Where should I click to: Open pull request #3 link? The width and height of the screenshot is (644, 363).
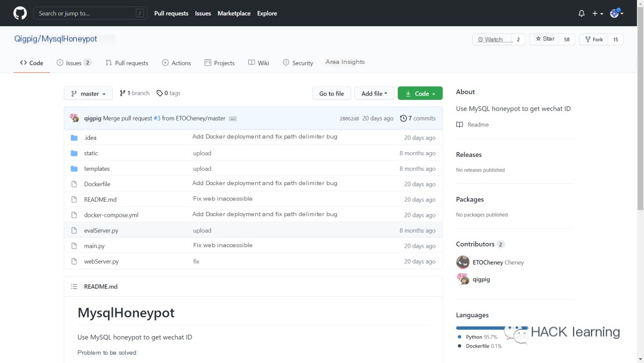(157, 118)
